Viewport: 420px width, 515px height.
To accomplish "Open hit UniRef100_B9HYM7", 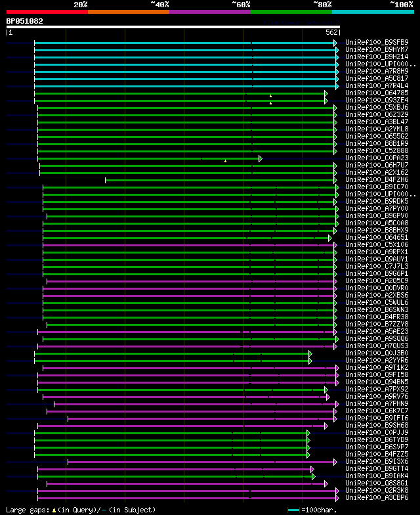I will 377,50.
